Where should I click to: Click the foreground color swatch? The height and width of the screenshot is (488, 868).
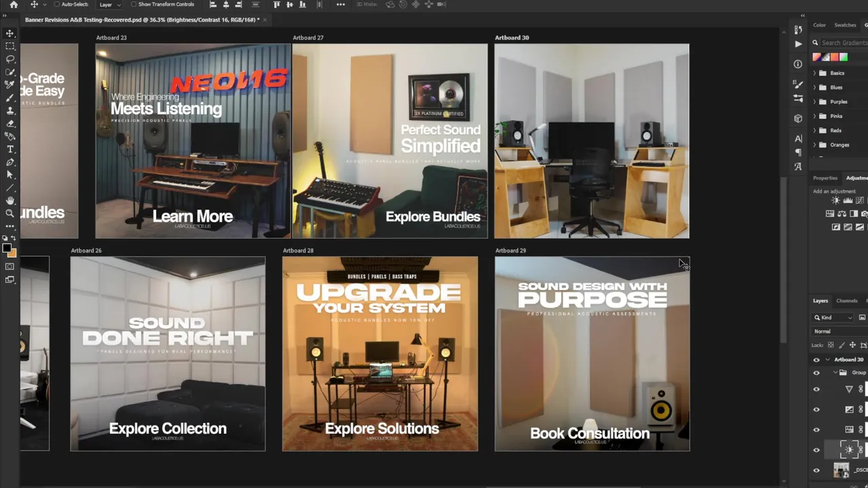7,247
